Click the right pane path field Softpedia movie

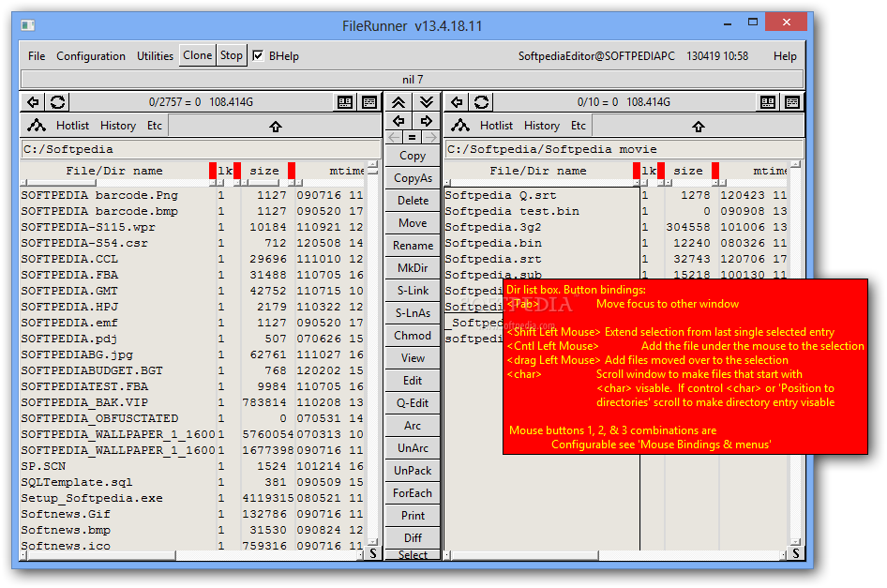(x=624, y=149)
